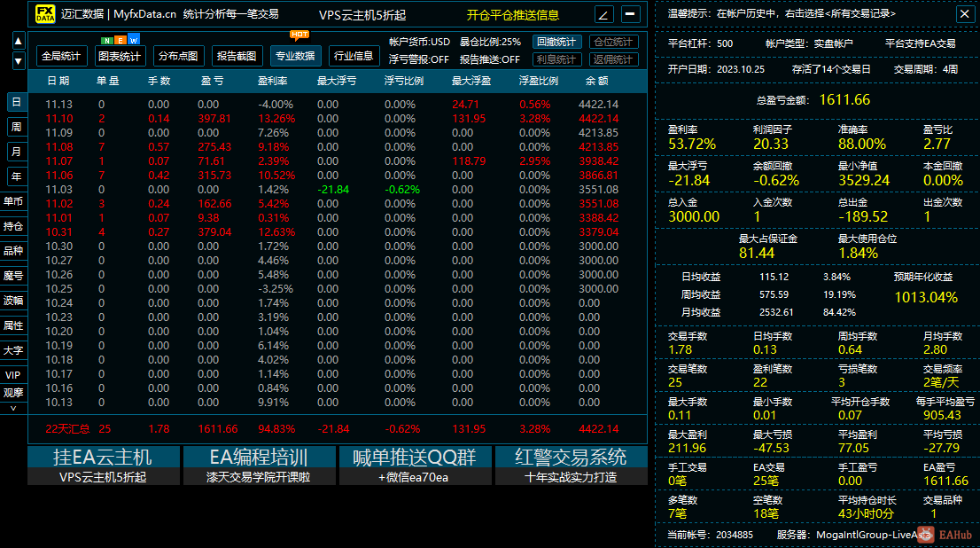Select the 11.10 date row
Viewport: 980px width, 548px height.
[x=338, y=118]
